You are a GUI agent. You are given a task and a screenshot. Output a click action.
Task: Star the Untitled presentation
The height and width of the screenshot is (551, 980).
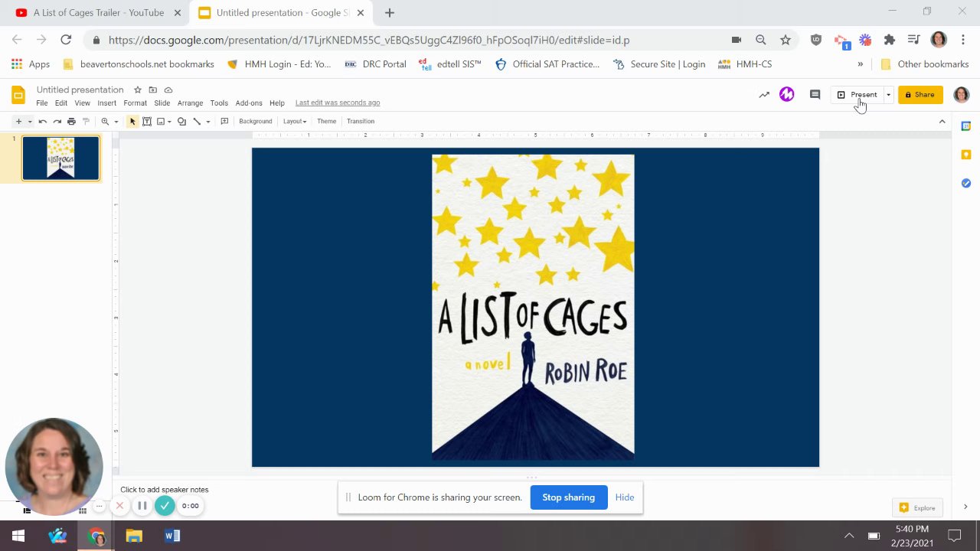click(138, 90)
